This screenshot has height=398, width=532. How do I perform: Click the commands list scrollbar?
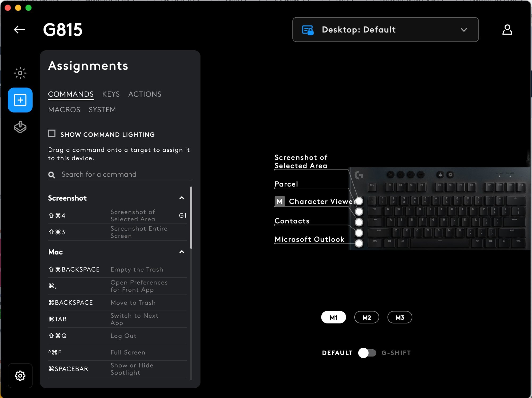point(191,218)
